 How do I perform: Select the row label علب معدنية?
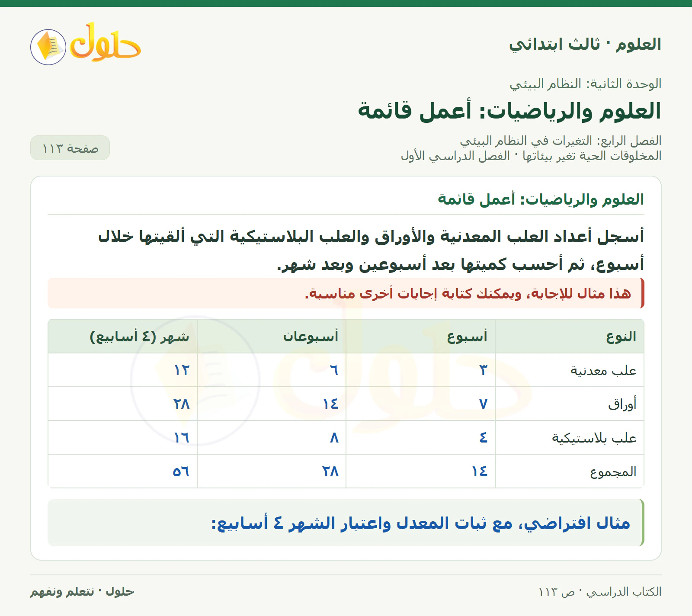(x=603, y=370)
